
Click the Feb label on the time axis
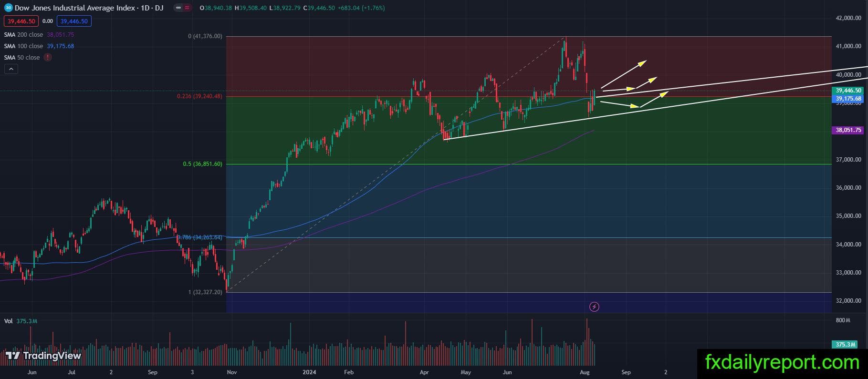tap(349, 372)
